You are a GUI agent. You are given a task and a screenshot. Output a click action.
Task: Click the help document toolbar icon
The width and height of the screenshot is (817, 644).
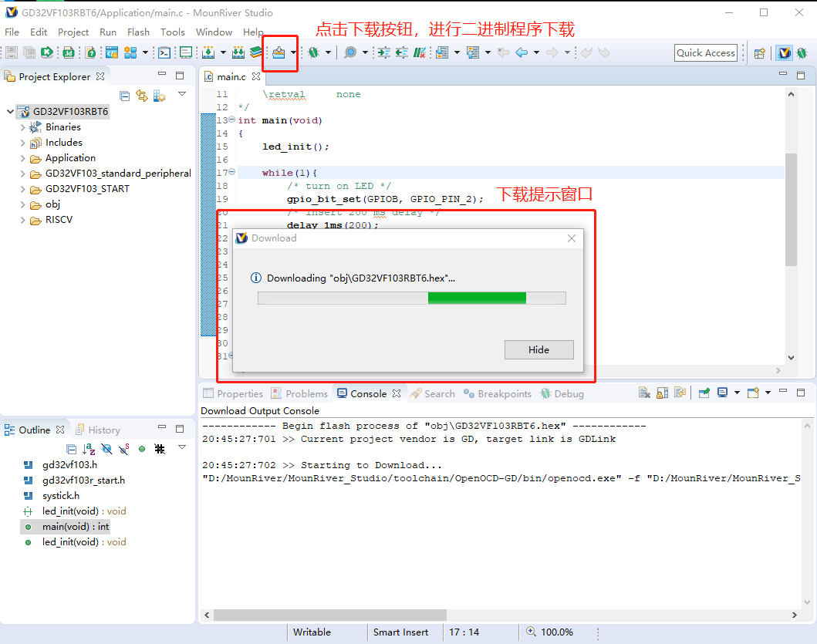pos(91,52)
